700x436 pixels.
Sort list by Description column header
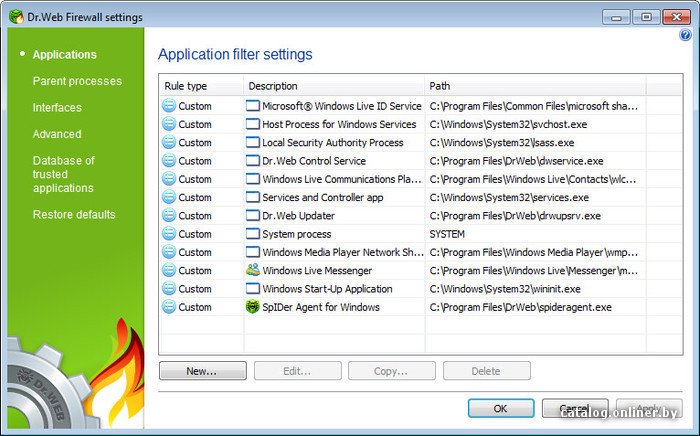pyautogui.click(x=273, y=86)
